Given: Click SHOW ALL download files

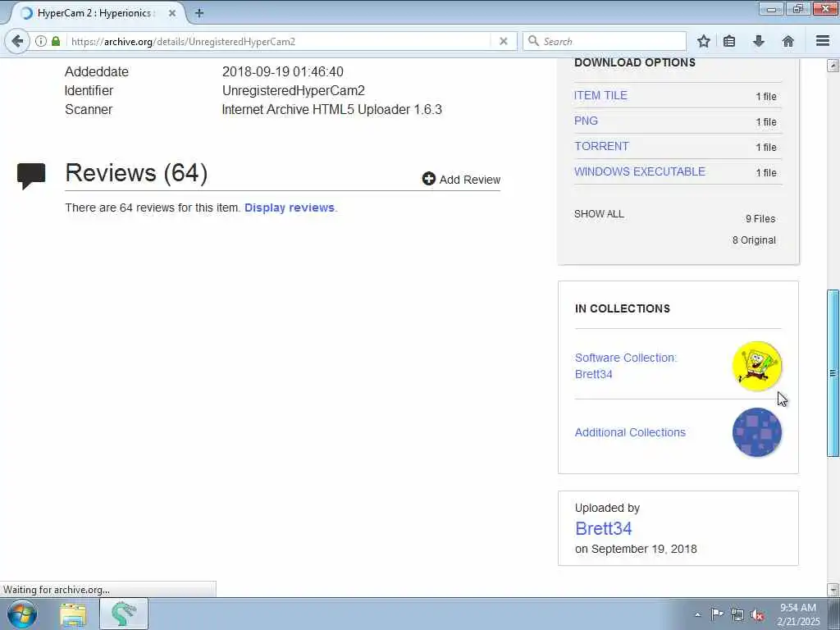Looking at the screenshot, I should (599, 214).
